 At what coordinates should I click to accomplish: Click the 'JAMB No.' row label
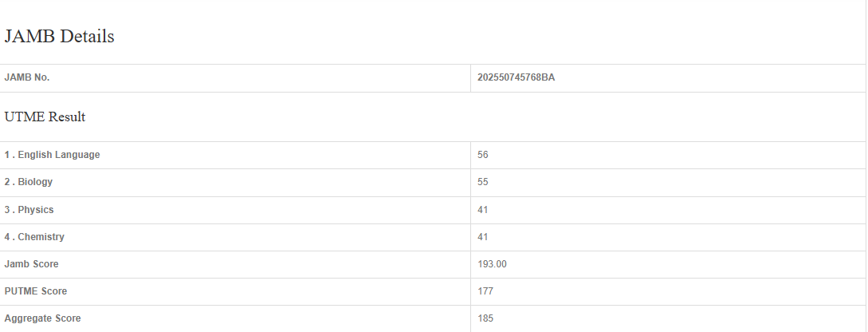click(x=27, y=77)
